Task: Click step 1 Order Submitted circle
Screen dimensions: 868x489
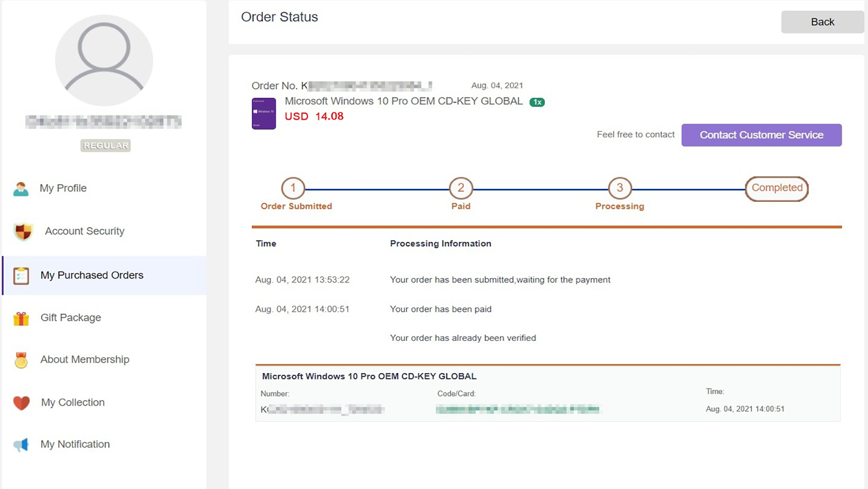Action: point(293,188)
